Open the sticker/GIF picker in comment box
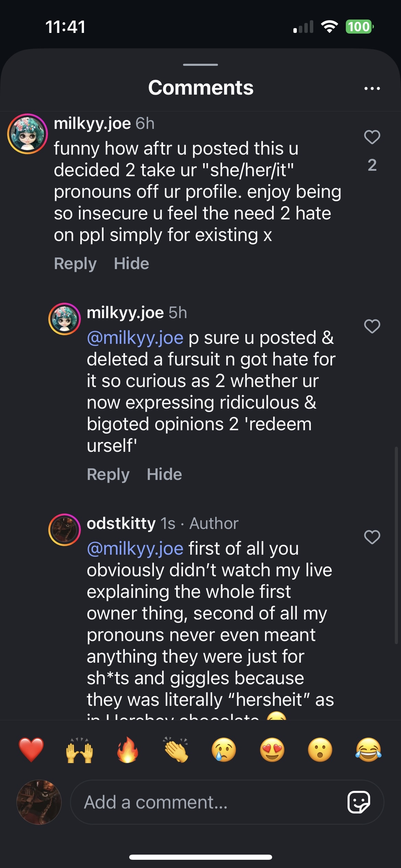 pos(359,802)
